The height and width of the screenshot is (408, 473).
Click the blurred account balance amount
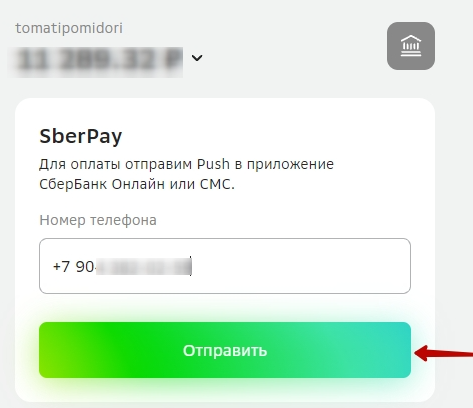96,62
